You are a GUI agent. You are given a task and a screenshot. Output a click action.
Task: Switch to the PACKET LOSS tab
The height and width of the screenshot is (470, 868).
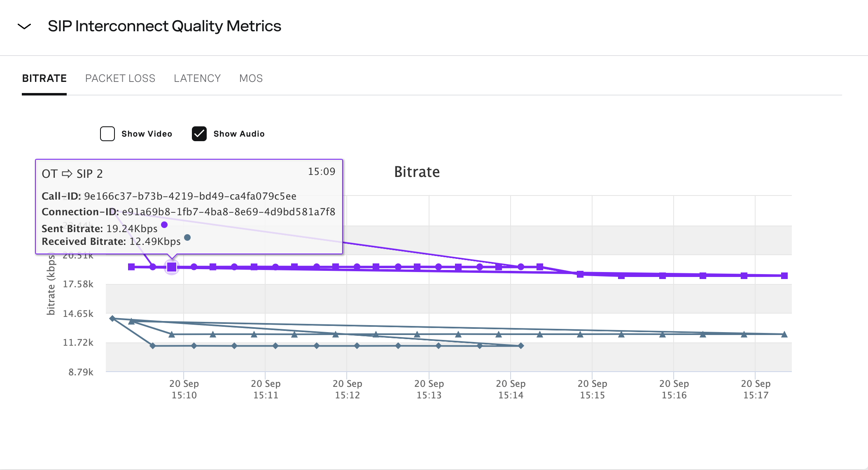click(120, 78)
